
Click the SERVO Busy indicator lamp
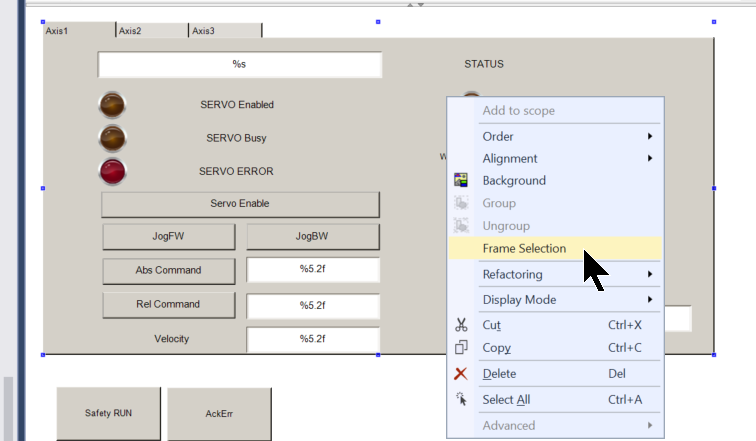click(112, 138)
